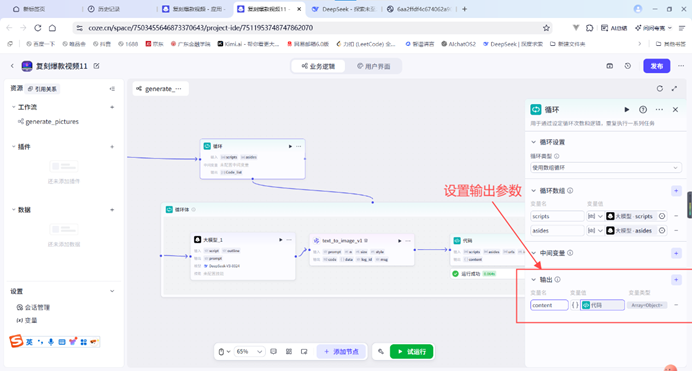Switch to the DeepSeek browser tab

pos(343,9)
